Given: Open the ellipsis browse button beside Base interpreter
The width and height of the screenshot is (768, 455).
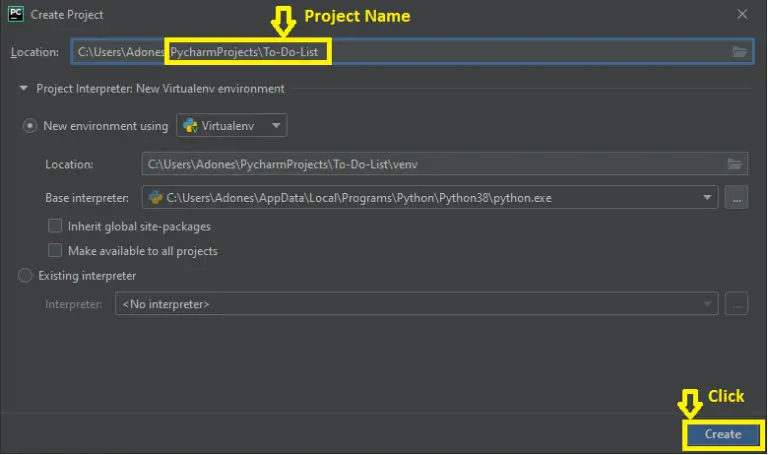Looking at the screenshot, I should tap(736, 197).
